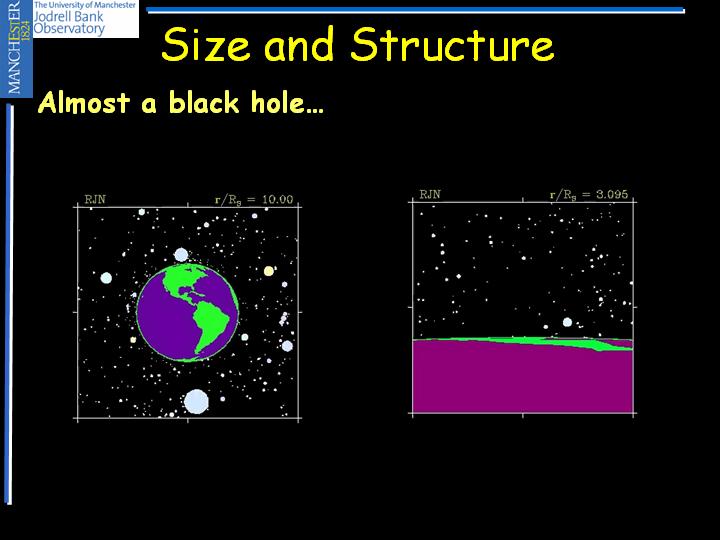720x540 pixels.
Task: Click the yellowish star right of Earth
Action: click(269, 271)
